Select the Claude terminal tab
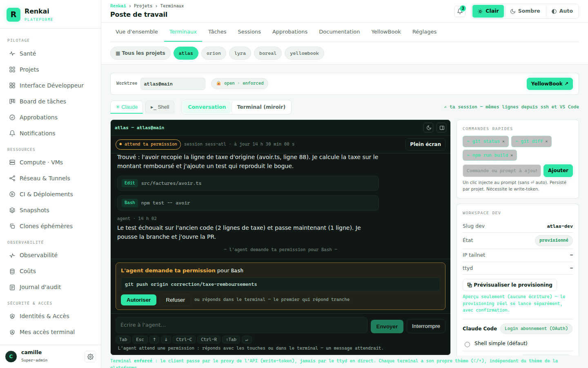588x368 pixels. 127,107
